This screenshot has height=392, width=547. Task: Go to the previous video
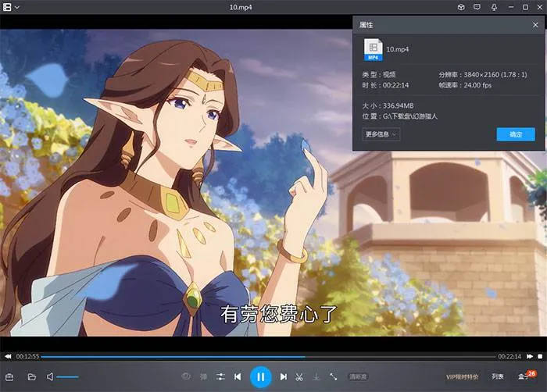238,376
